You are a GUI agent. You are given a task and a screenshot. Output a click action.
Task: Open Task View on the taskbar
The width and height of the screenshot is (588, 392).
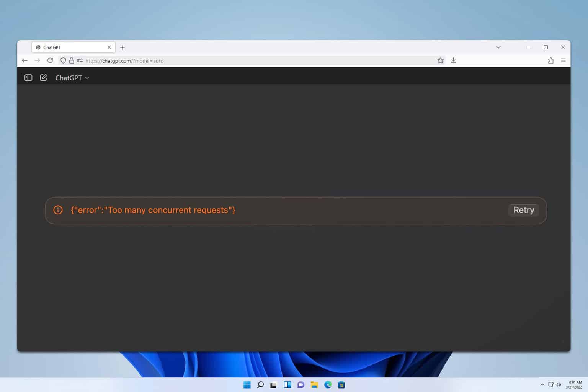[x=273, y=385]
